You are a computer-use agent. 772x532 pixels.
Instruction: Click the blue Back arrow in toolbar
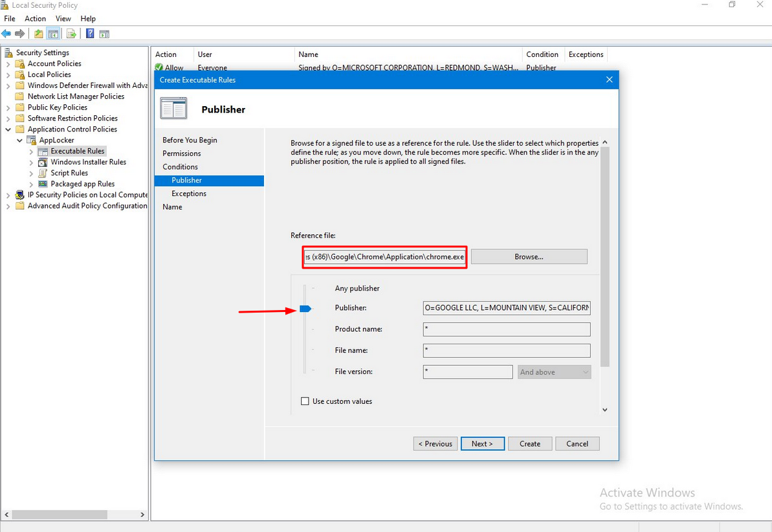[x=6, y=34]
